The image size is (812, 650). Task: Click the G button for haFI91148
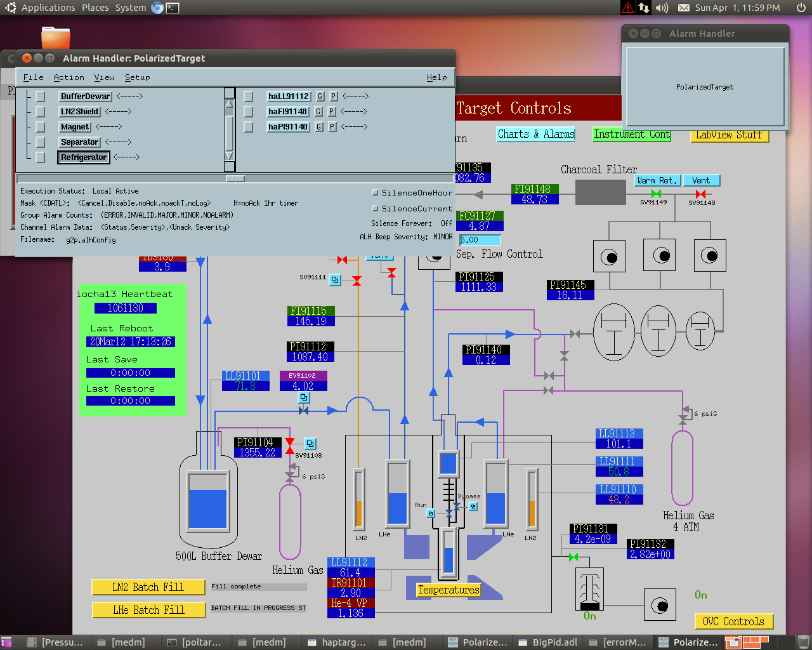pos(318,112)
